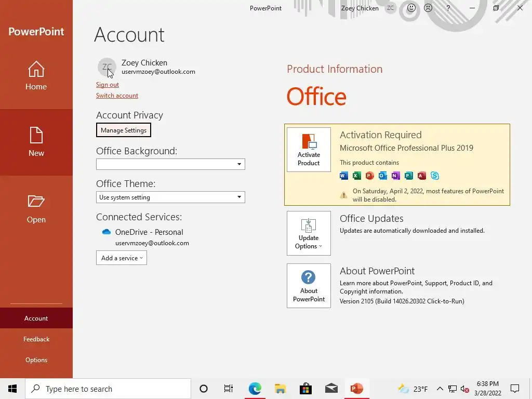Open the notification center icon
This screenshot has width=532, height=399.
(x=515, y=389)
